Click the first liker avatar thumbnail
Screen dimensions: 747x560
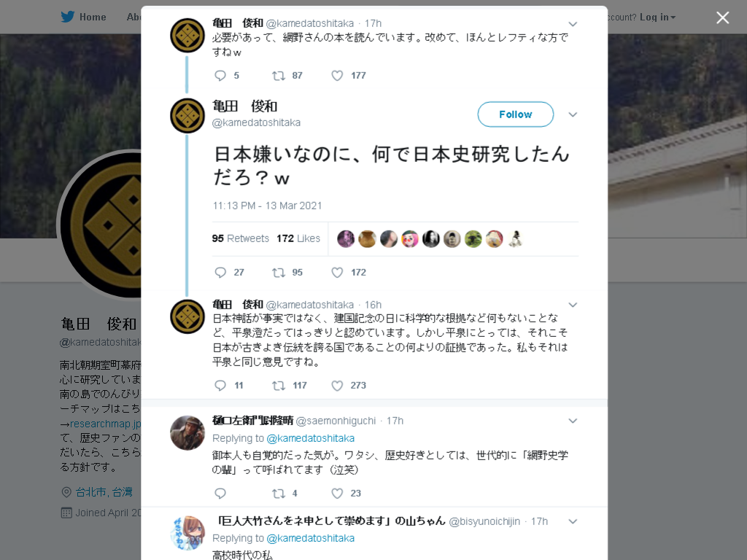346,238
